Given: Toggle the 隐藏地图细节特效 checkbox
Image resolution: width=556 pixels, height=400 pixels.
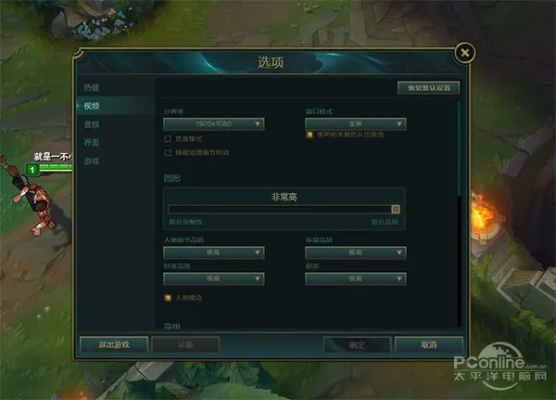Looking at the screenshot, I should tap(168, 153).
